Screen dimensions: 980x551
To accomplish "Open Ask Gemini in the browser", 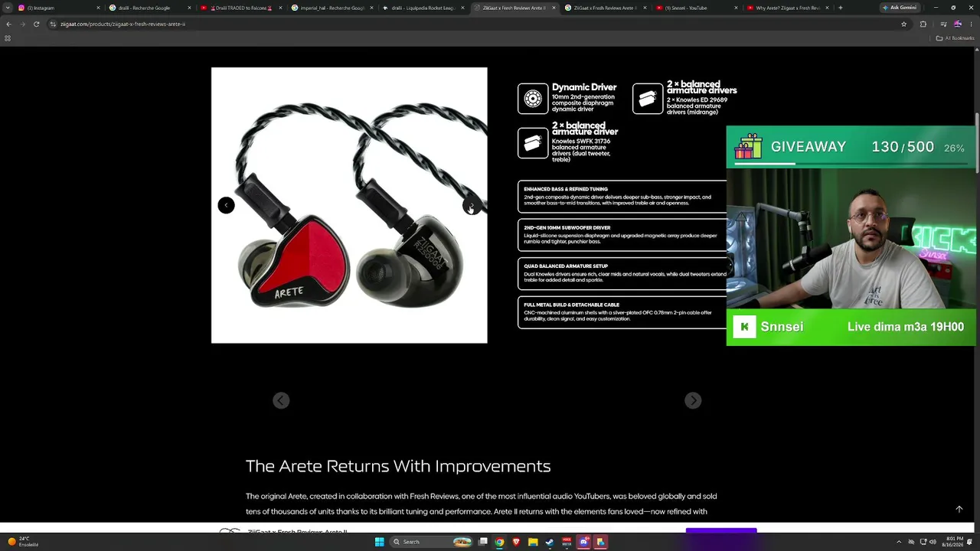I will pyautogui.click(x=900, y=8).
